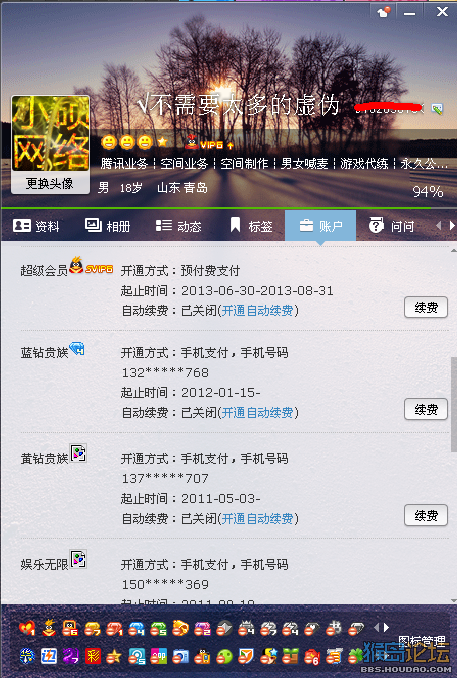This screenshot has height=678, width=457.
Task: Click 开通自动续费 link under 蓝钻贵族
Action: (x=257, y=413)
